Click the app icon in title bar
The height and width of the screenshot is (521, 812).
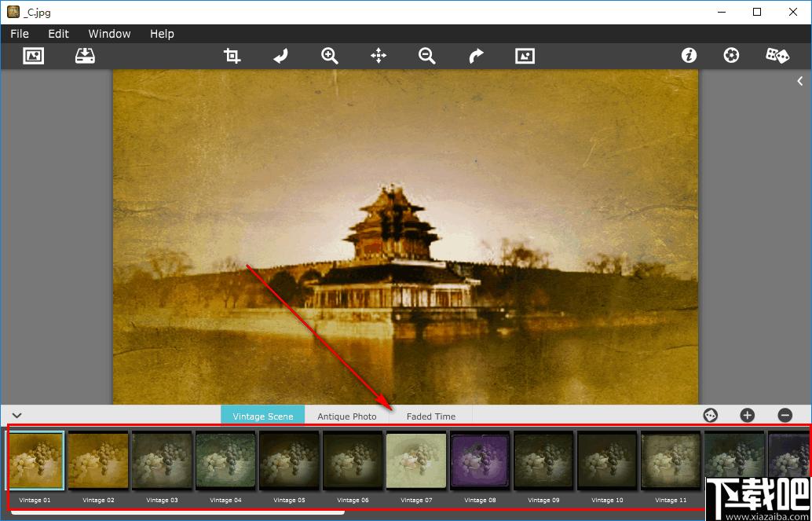tap(13, 12)
